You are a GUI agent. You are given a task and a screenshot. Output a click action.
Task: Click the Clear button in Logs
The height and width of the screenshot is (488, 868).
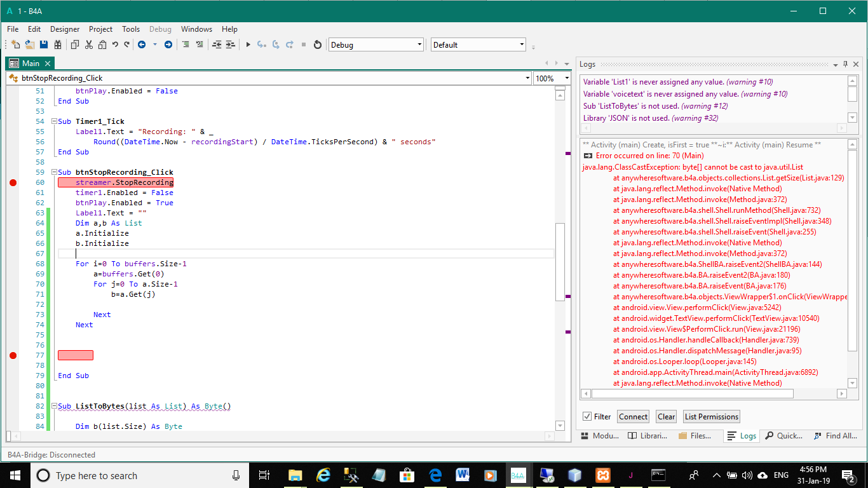[666, 417]
